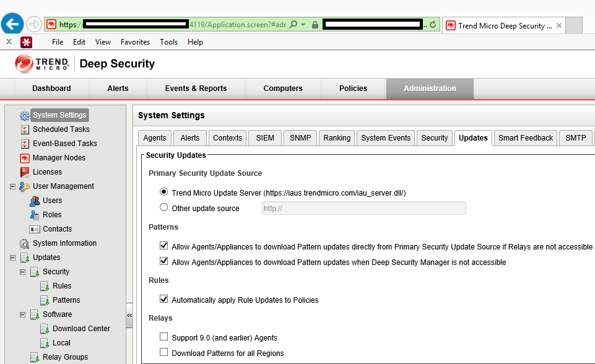This screenshot has width=595, height=364.
Task: Enable Download Patterns for all Regions checkbox
Action: [x=163, y=352]
